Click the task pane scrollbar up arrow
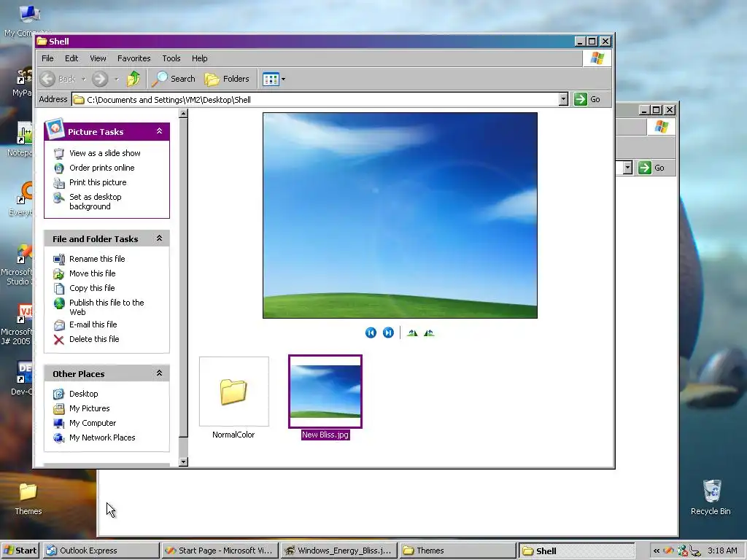This screenshot has width=747, height=560. click(183, 114)
